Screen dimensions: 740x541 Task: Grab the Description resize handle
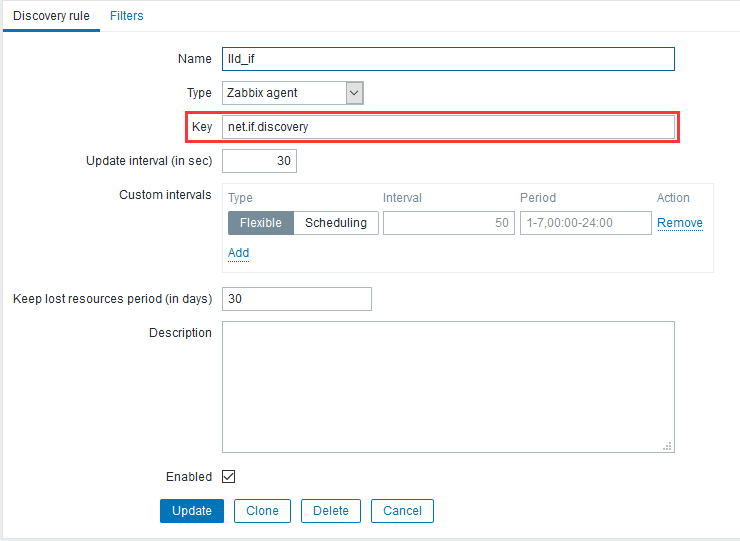(x=667, y=446)
